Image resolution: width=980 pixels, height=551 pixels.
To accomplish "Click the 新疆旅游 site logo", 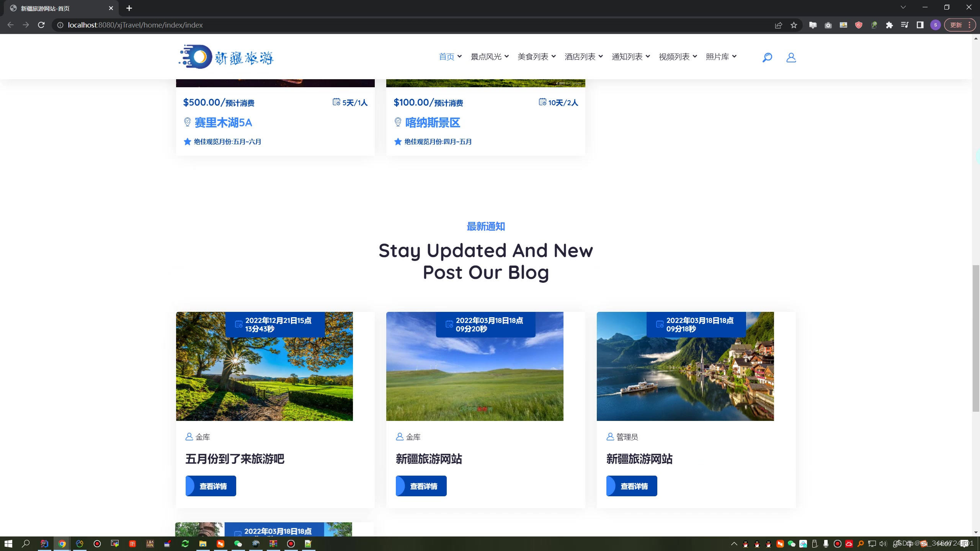I will [x=226, y=56].
